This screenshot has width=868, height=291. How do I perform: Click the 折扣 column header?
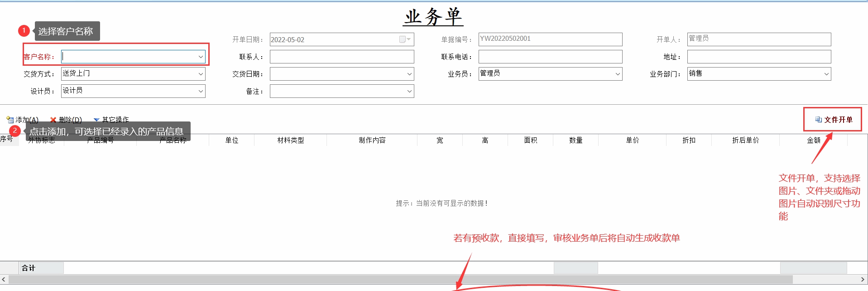(x=689, y=140)
